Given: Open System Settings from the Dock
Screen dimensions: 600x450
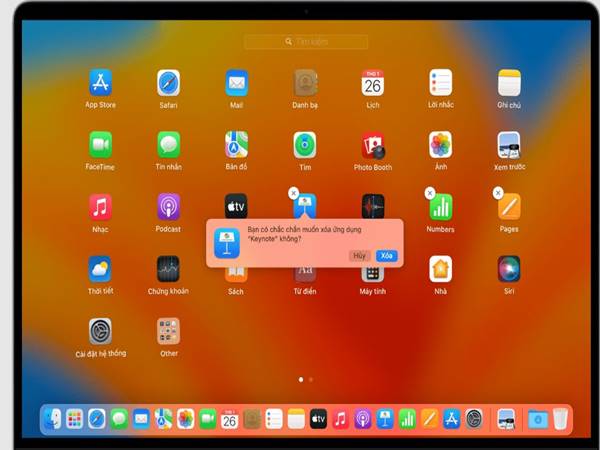Looking at the screenshot, I should click(x=474, y=419).
